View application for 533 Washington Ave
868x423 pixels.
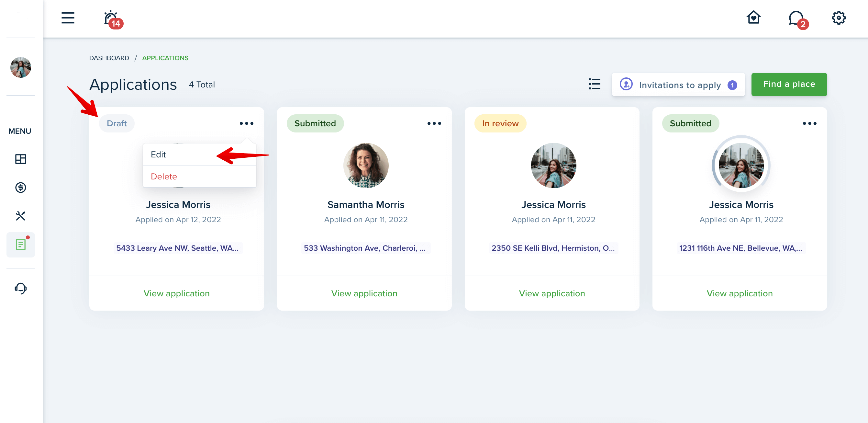point(364,293)
